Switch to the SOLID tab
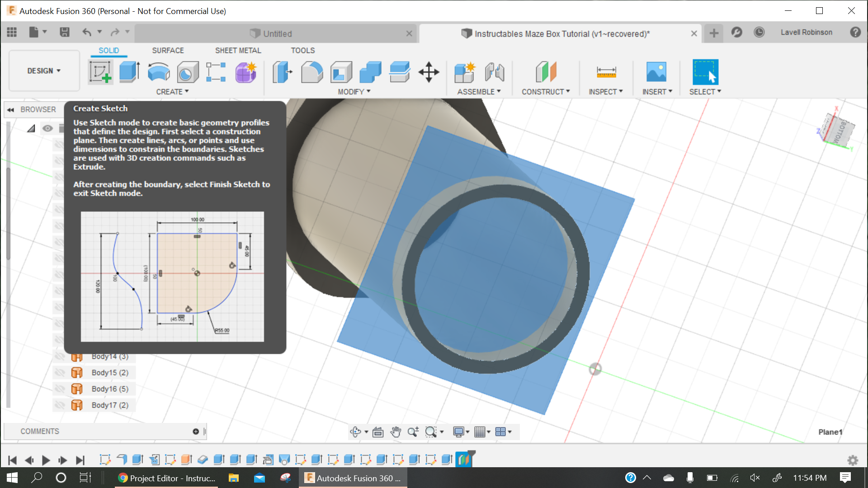This screenshot has height=488, width=868. point(109,51)
